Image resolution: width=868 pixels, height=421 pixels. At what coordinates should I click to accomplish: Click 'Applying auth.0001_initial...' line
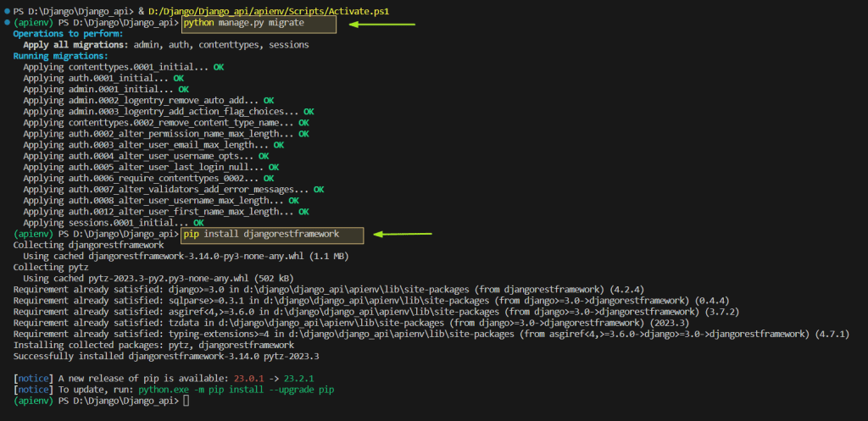tap(103, 78)
